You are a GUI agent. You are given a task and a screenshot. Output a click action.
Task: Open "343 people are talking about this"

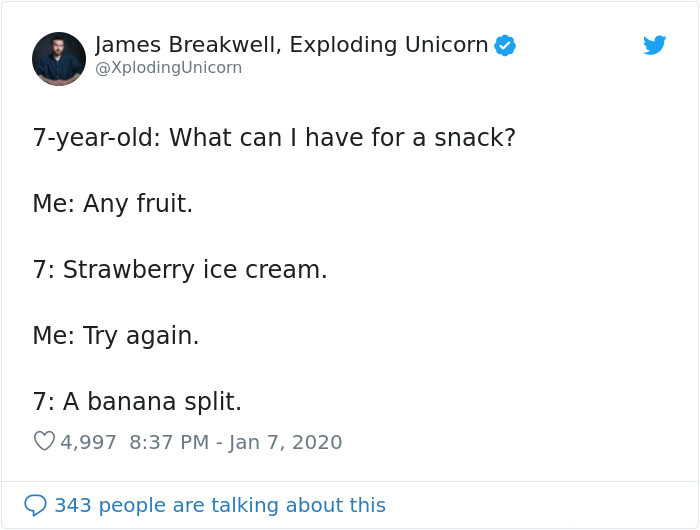219,505
